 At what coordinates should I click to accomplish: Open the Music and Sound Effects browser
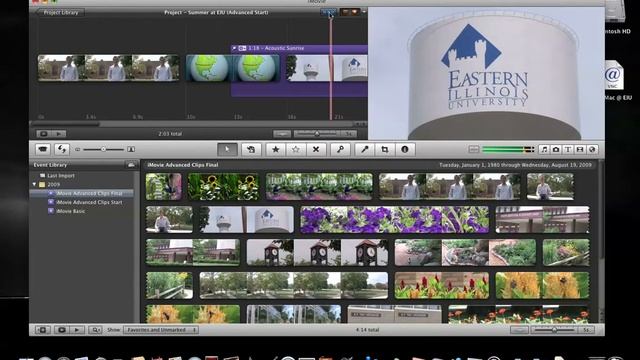point(544,149)
